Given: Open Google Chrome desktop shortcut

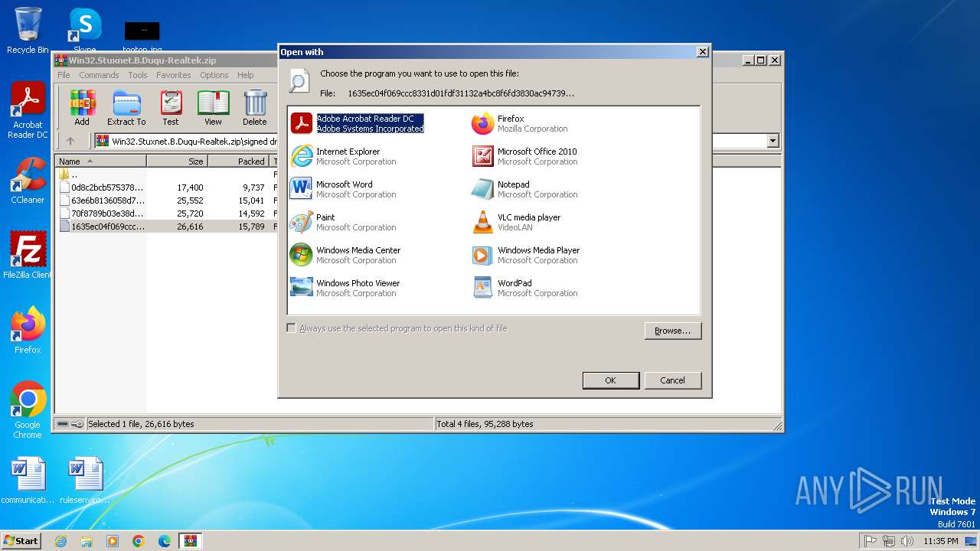Looking at the screenshot, I should pyautogui.click(x=28, y=410).
